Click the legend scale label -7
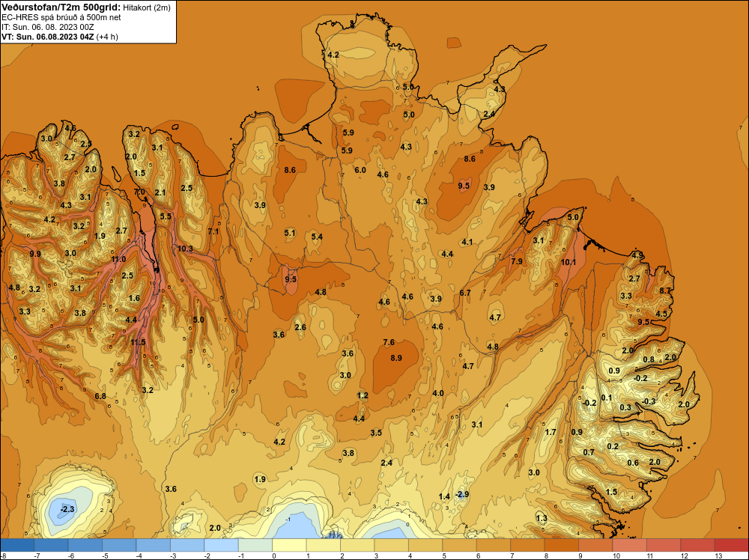 tap(36, 556)
